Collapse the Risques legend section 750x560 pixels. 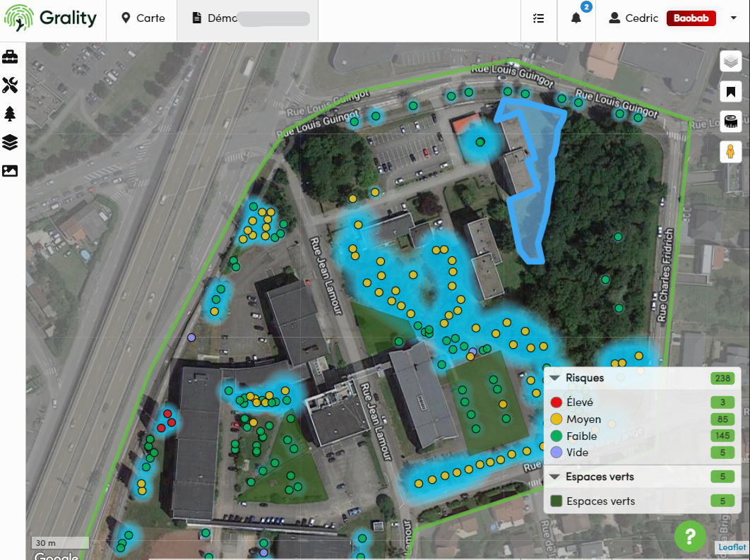[x=555, y=378]
